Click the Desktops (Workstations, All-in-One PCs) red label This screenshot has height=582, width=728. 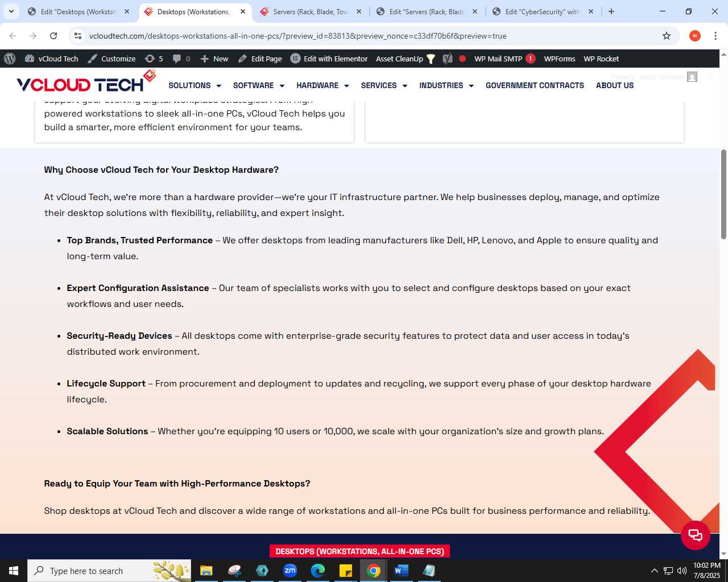tap(359, 551)
